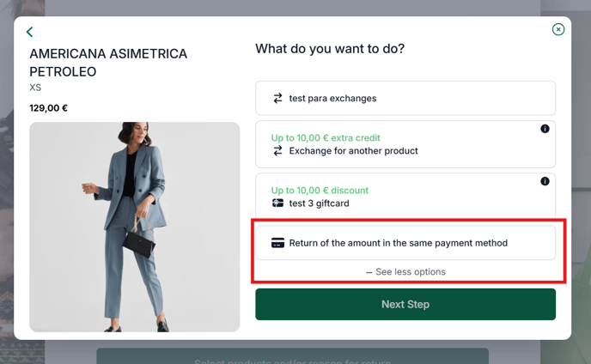Viewport: 591px width, 364px height.
Task: Close the return options dialog
Action: click(x=558, y=29)
